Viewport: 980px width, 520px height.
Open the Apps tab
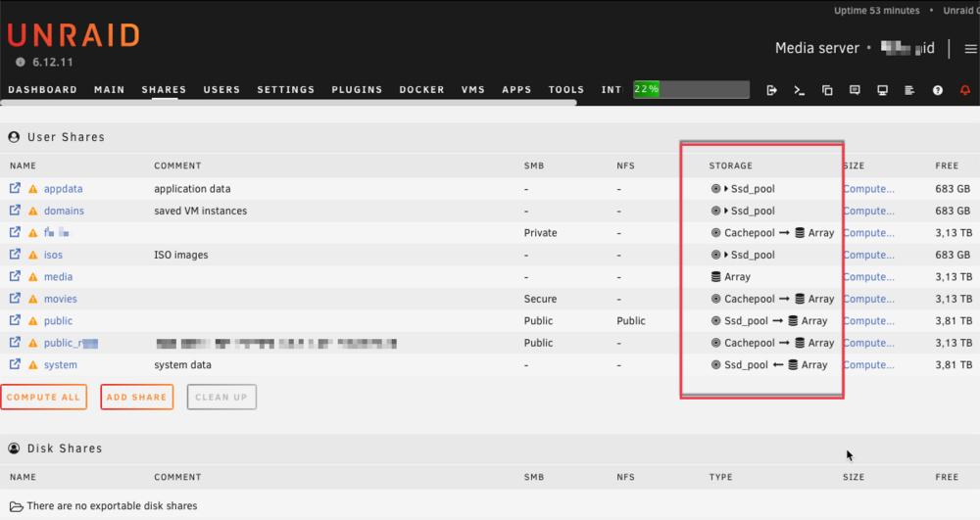(516, 90)
